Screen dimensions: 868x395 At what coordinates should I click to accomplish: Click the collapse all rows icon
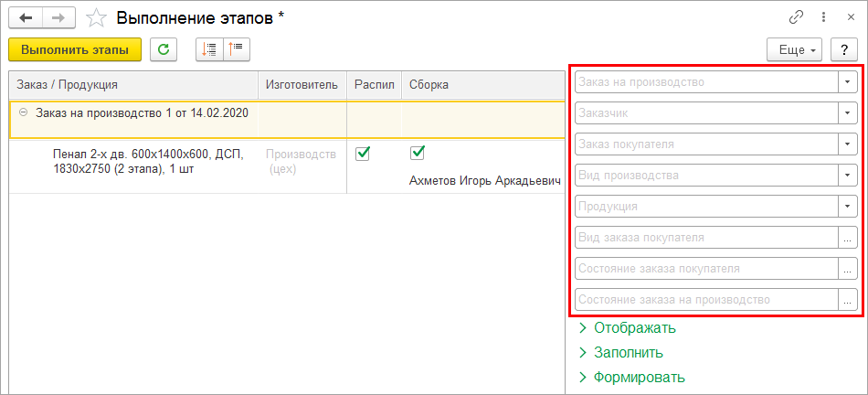coord(236,50)
